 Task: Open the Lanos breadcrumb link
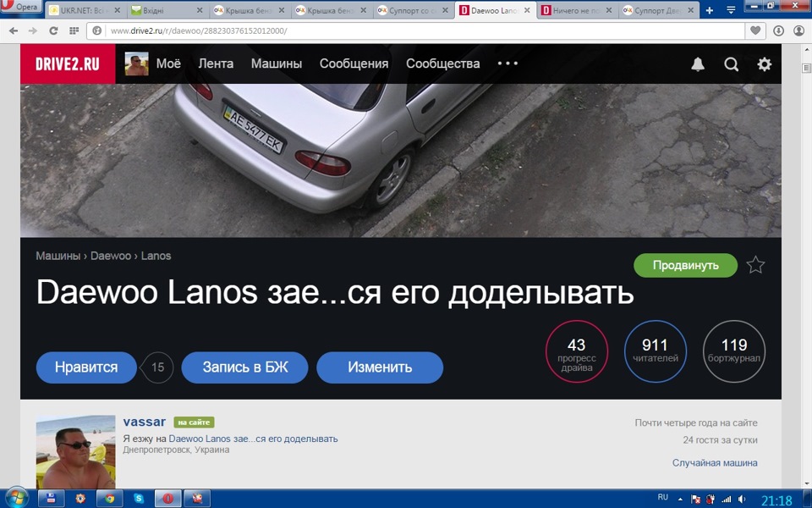tap(156, 256)
